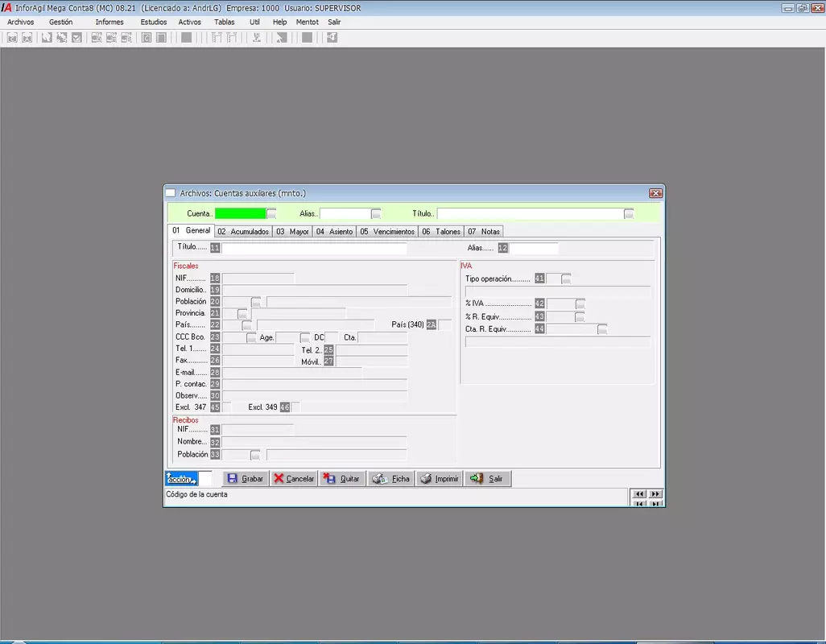This screenshot has height=644, width=826.
Task: Open the País 22 lookup button
Action: 247,325
